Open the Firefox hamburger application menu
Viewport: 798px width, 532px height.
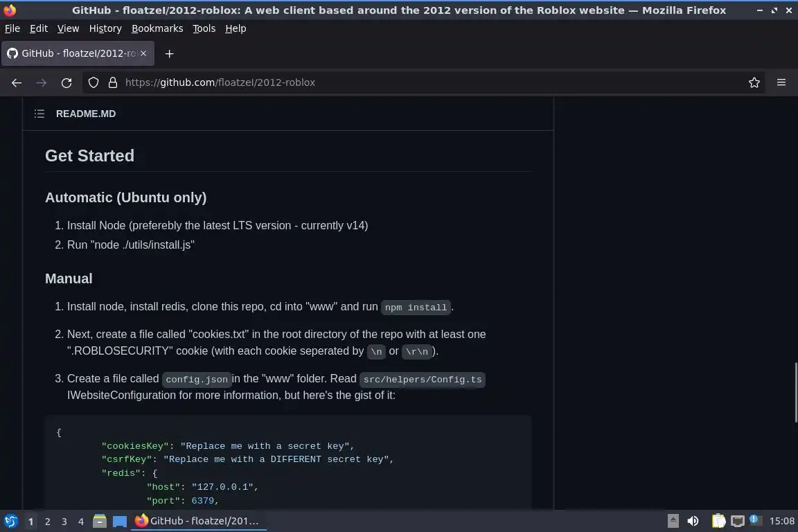click(x=781, y=82)
